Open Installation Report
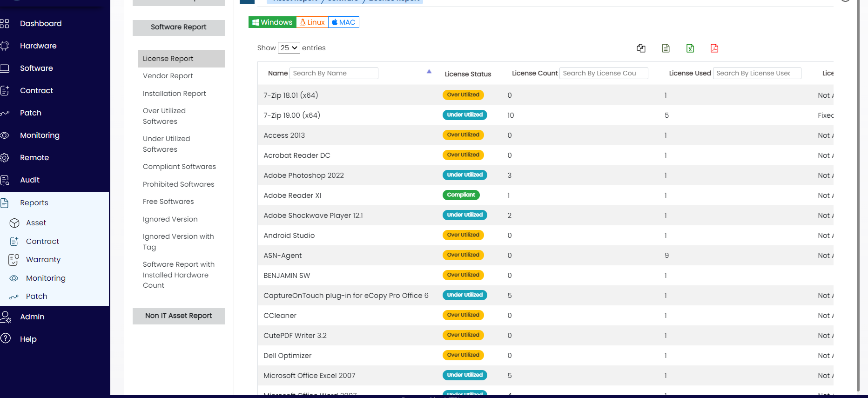 [175, 94]
